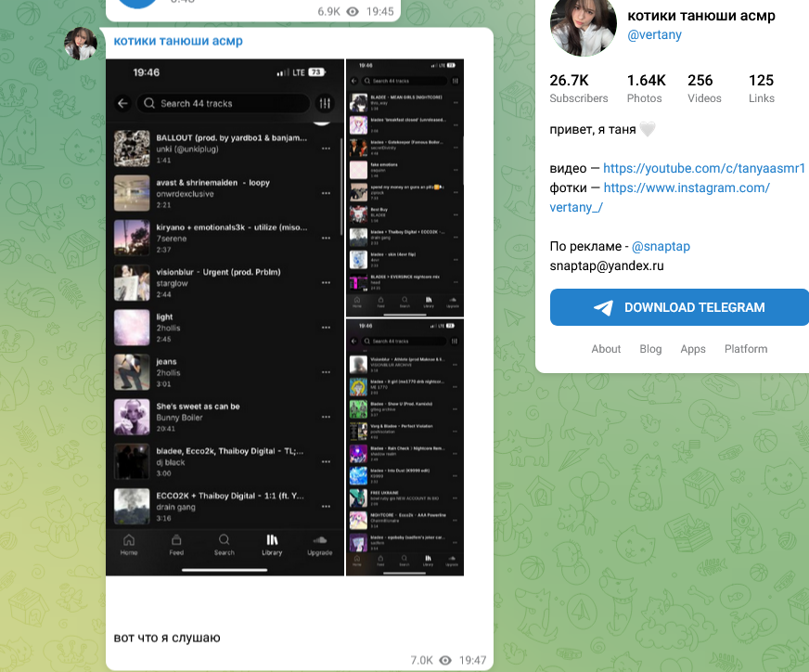Click the Search 44 tracks field
809x672 pixels.
[x=223, y=103]
